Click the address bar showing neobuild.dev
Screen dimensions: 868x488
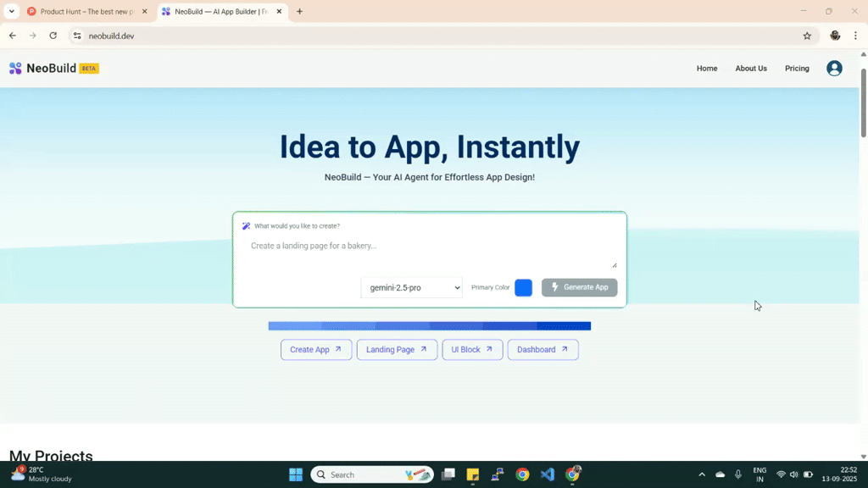tap(442, 36)
